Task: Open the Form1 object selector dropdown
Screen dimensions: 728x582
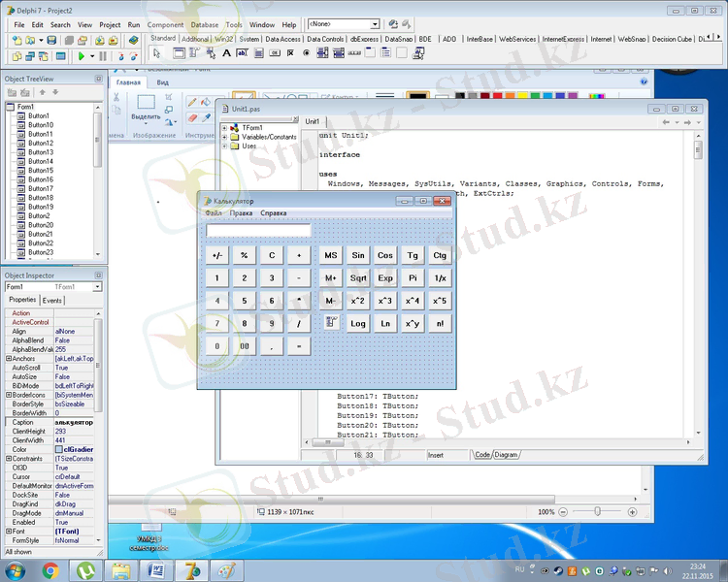Action: point(97,287)
